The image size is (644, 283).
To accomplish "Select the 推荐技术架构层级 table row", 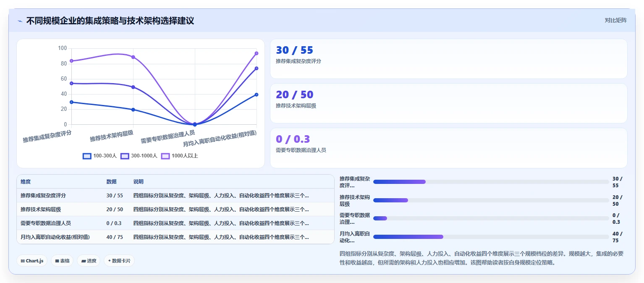I will (175, 209).
